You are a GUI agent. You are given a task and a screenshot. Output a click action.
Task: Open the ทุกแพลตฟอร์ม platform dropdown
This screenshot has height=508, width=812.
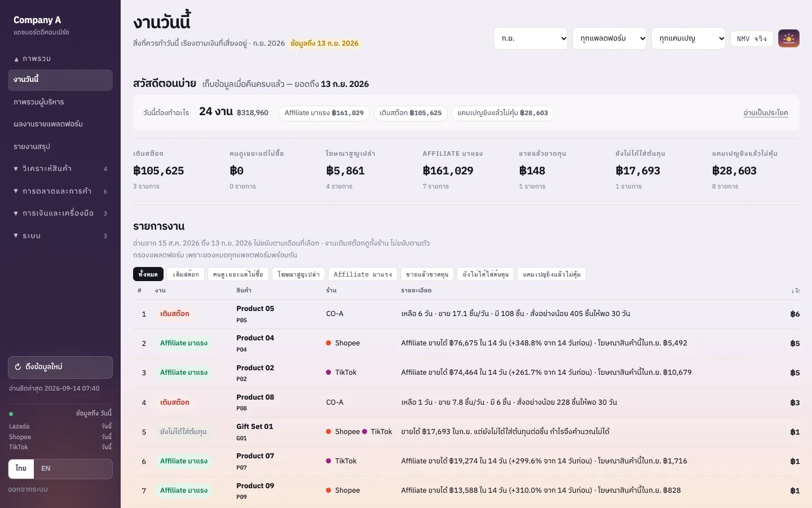(610, 38)
